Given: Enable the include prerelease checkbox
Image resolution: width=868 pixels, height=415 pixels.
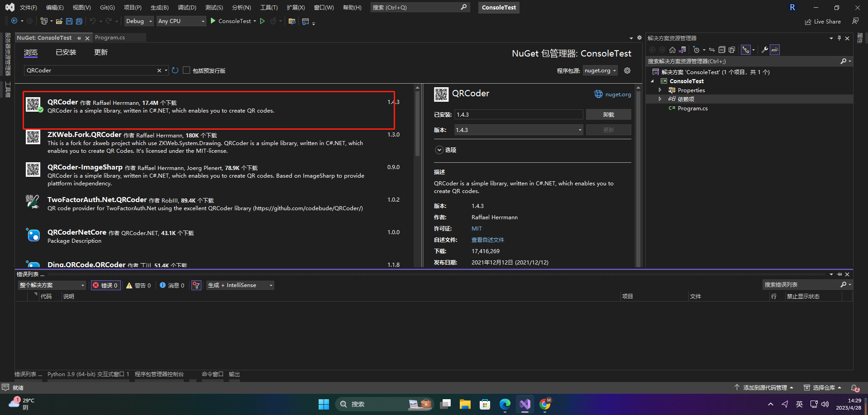Looking at the screenshot, I should pyautogui.click(x=186, y=71).
